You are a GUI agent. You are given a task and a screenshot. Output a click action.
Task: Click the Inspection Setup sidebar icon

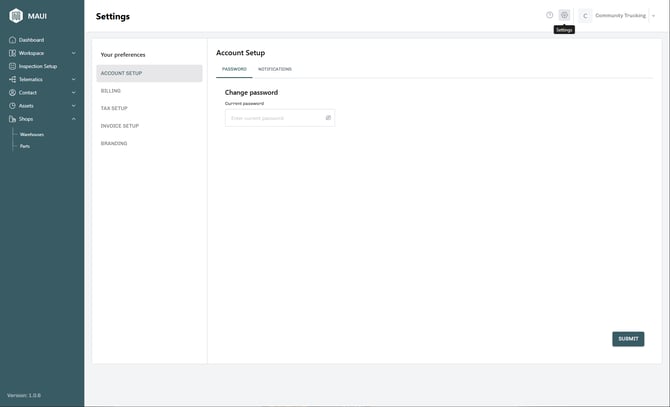(x=12, y=66)
